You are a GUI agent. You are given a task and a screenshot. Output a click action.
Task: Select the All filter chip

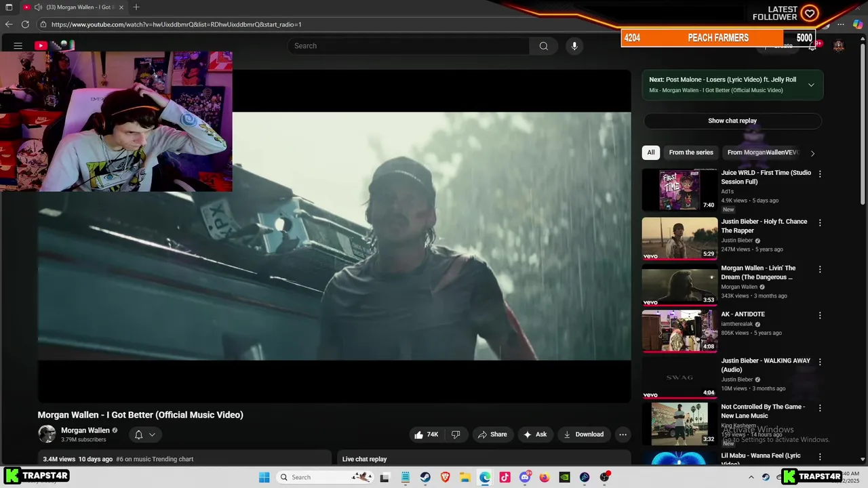click(x=651, y=152)
